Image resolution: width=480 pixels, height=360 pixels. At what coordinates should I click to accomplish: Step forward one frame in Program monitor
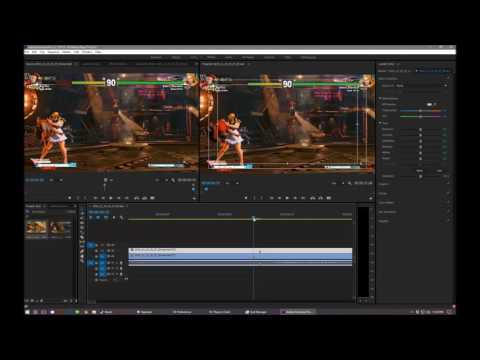295,198
